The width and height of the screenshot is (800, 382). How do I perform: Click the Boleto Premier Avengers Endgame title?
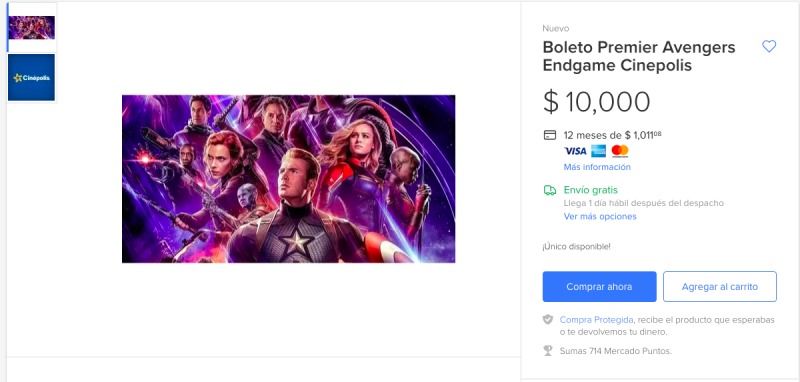[x=639, y=56]
